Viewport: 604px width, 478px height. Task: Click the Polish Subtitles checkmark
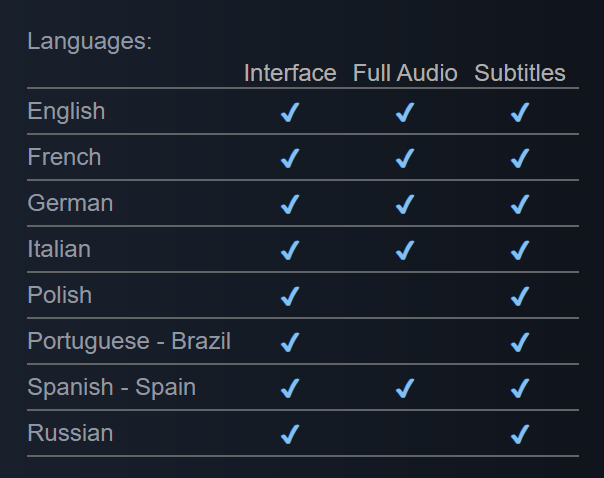coord(519,297)
